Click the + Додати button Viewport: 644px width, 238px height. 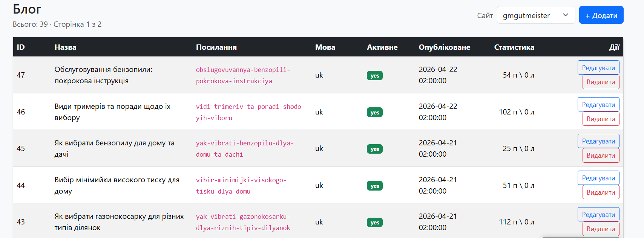601,15
